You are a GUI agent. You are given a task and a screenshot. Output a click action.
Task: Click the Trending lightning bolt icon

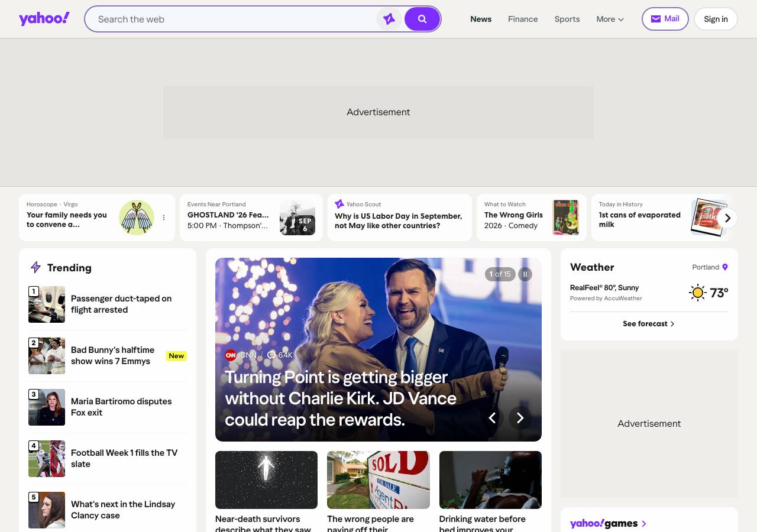35,268
